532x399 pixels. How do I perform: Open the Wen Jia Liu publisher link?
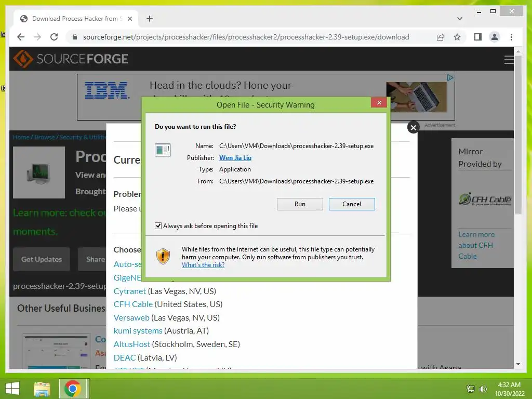[235, 158]
